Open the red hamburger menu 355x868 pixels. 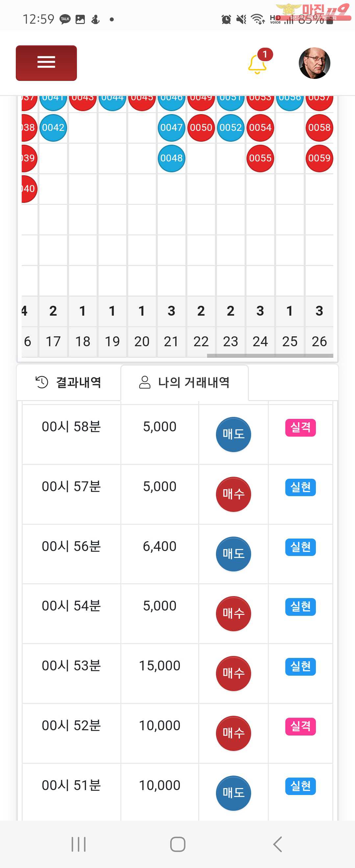(46, 63)
